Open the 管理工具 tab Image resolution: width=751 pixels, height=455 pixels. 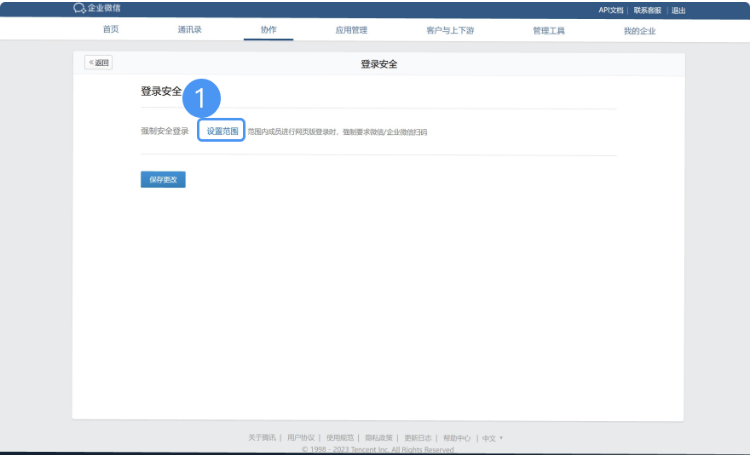click(x=548, y=30)
